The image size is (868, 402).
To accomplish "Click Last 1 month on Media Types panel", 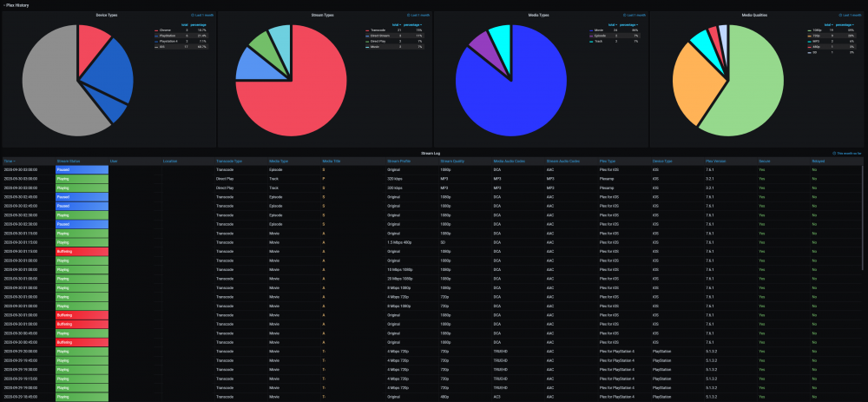I will pyautogui.click(x=634, y=16).
